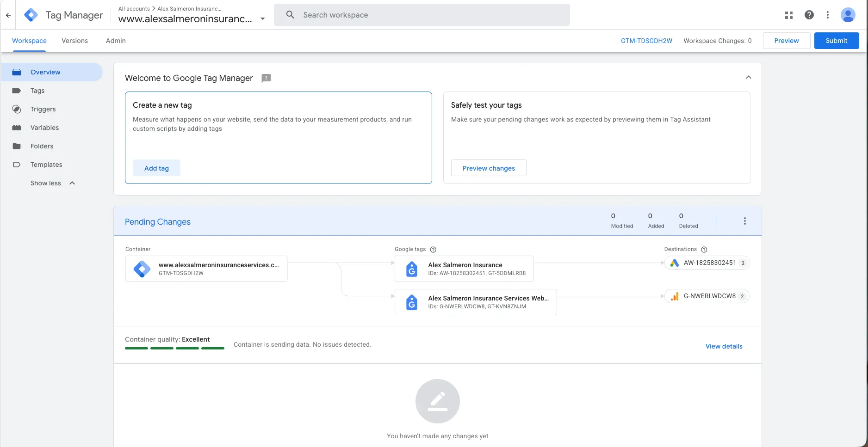
Task: Switch to the Workspace tab
Action: coord(29,41)
